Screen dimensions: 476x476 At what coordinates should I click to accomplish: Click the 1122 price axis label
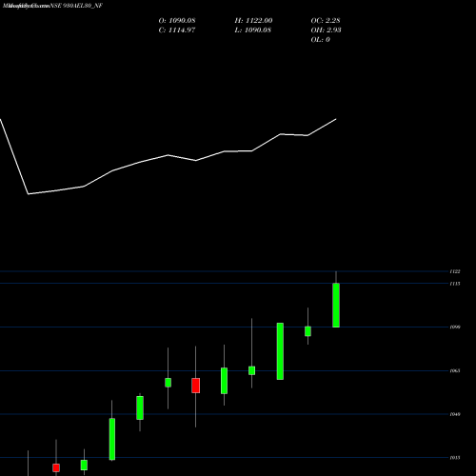455,271
